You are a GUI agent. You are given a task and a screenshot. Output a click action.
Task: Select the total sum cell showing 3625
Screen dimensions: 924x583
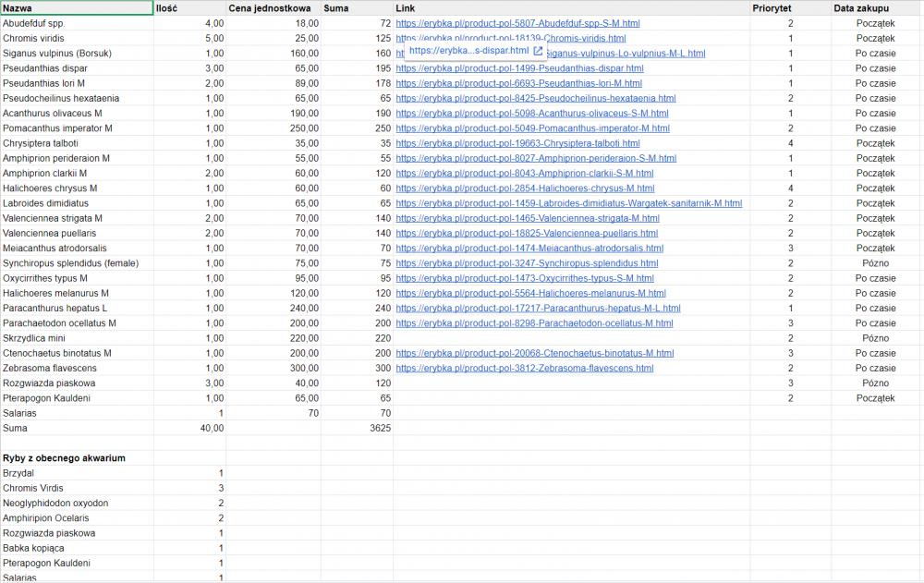point(358,428)
